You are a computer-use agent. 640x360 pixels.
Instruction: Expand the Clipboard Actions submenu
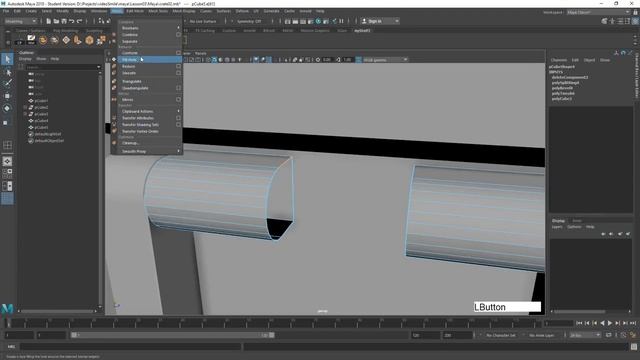tap(178, 111)
